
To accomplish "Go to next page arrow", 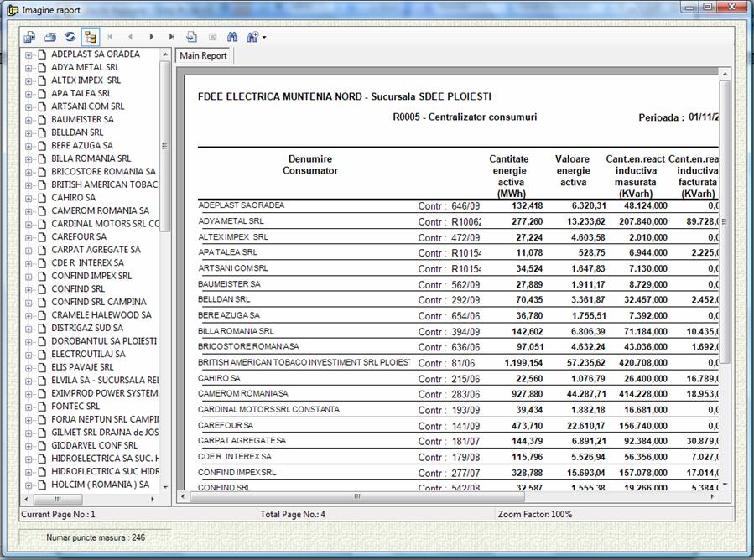I will [151, 37].
